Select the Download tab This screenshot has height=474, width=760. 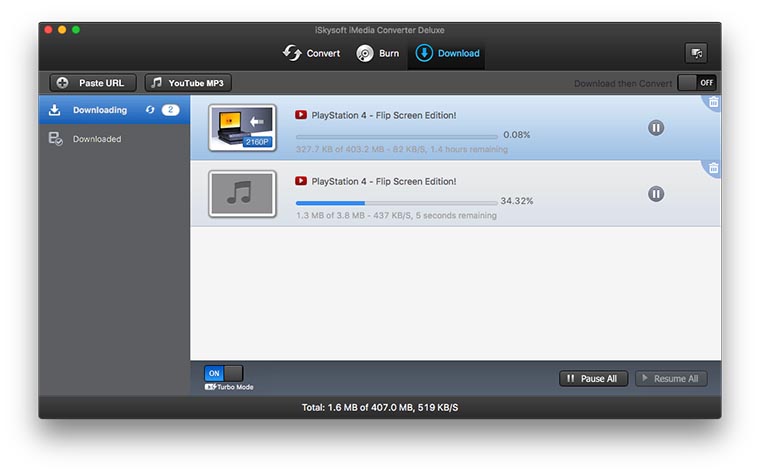click(x=446, y=53)
